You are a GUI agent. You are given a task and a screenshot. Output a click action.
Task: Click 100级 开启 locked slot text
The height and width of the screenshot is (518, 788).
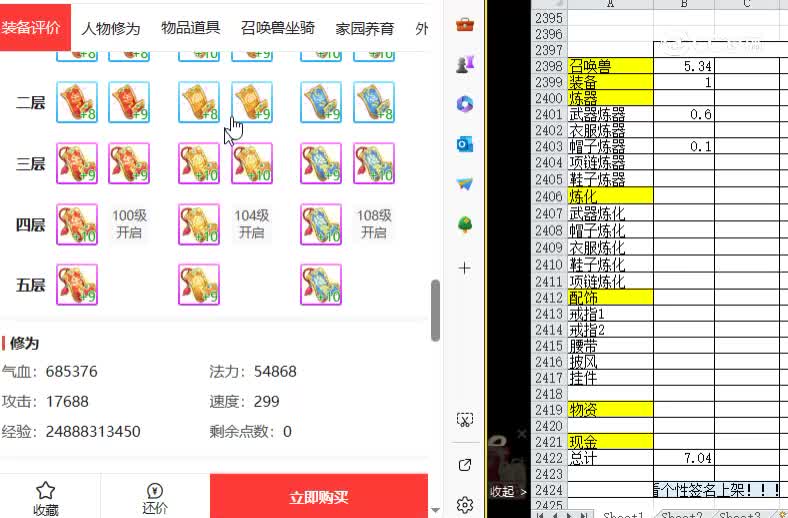pos(129,224)
